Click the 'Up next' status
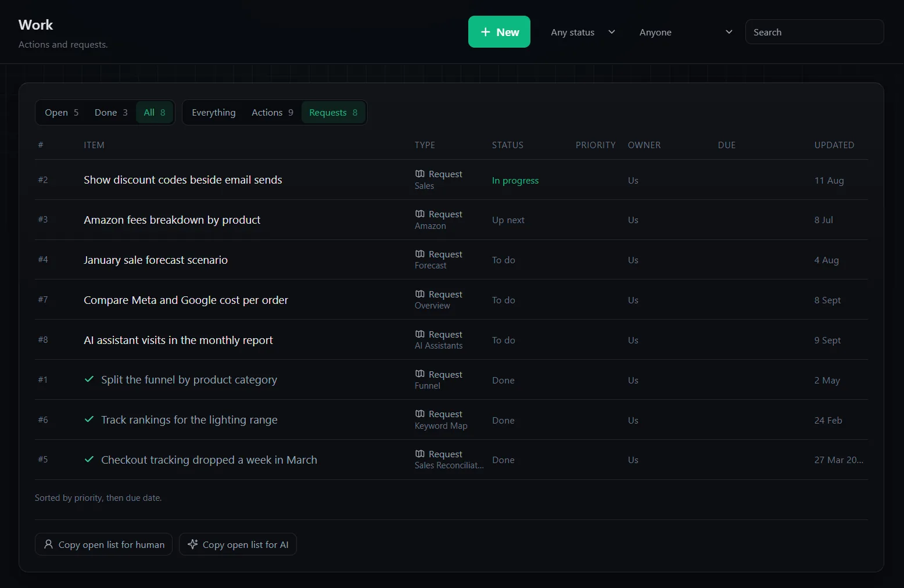Screen dimensions: 904x588 tap(508, 220)
